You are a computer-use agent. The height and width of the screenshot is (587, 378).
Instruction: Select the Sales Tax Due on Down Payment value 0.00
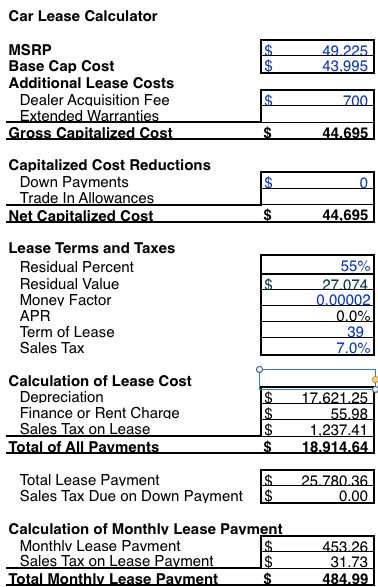coord(317,495)
